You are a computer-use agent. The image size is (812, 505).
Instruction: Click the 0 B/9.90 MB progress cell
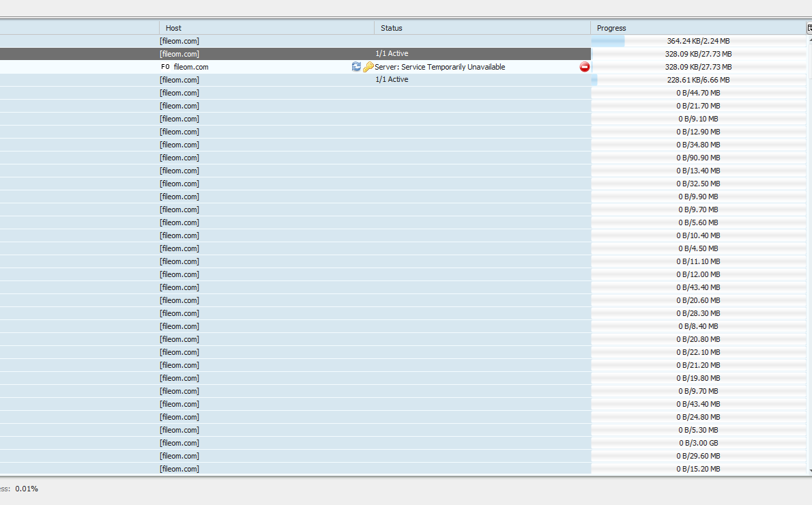point(699,197)
